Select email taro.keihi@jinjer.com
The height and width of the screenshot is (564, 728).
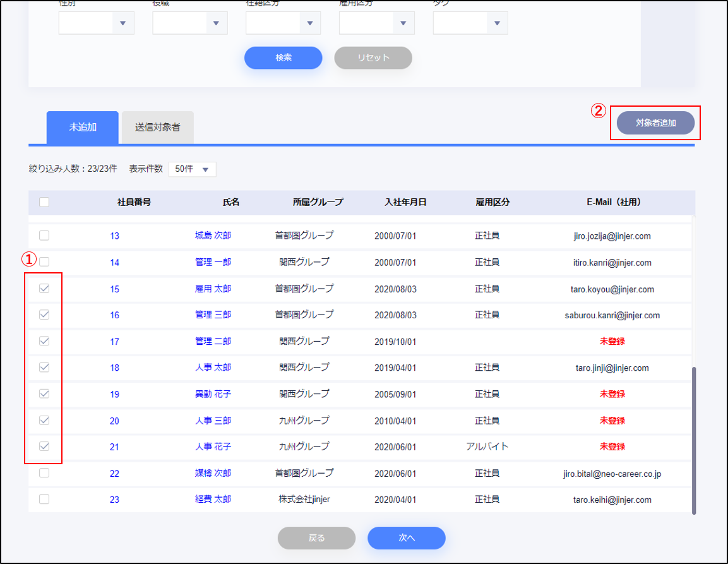click(612, 500)
